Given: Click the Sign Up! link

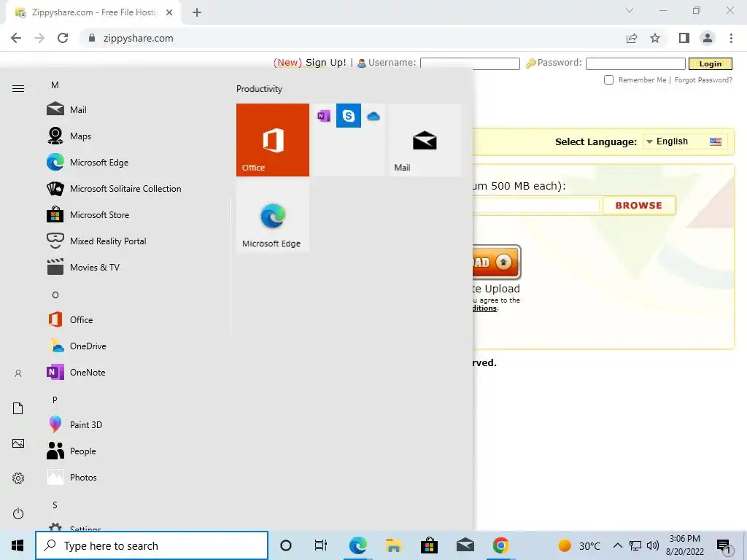Looking at the screenshot, I should tap(326, 63).
